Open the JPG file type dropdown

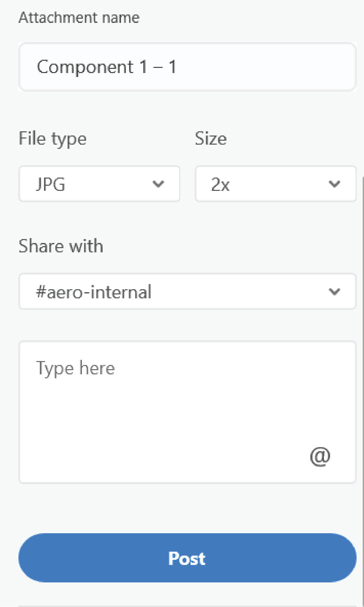(x=99, y=184)
